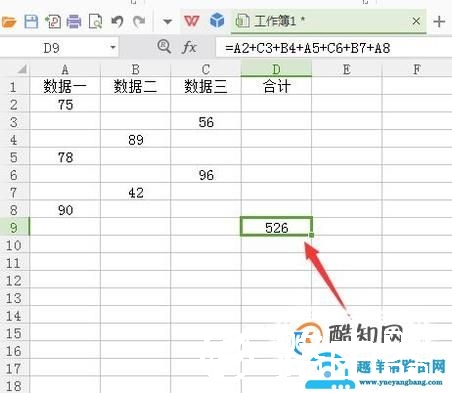Open the Insert Function fx button
Viewport: 452px width, 393px height.
tap(189, 47)
